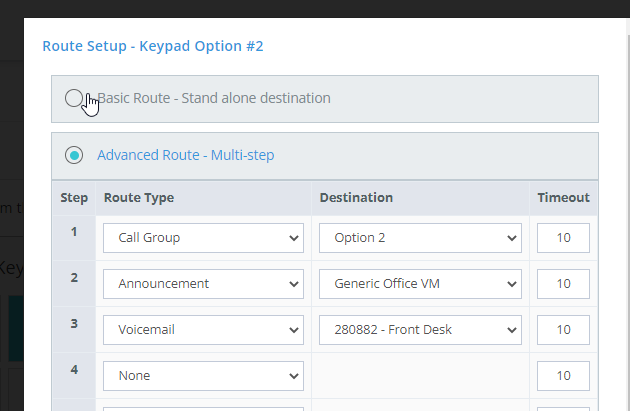Viewport: 630px width, 411px height.
Task: Focus the step 4 timeout field
Action: point(563,376)
